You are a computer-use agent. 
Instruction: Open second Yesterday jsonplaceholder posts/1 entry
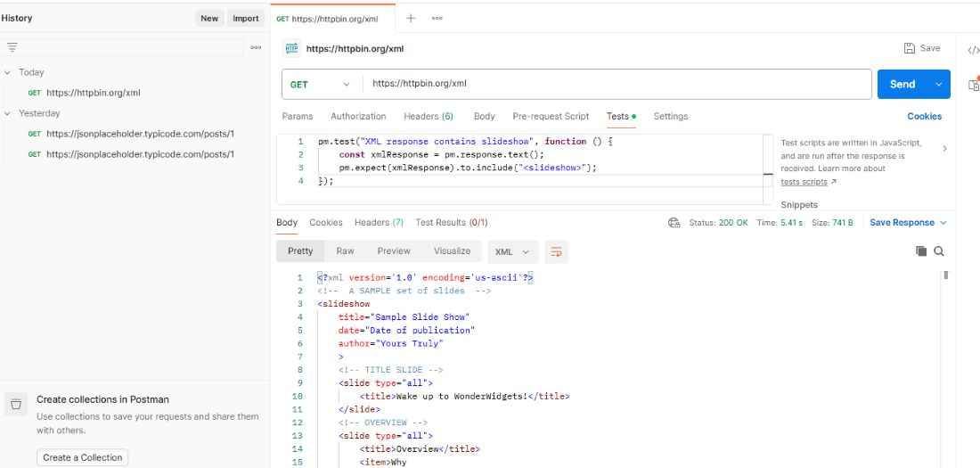pos(131,154)
